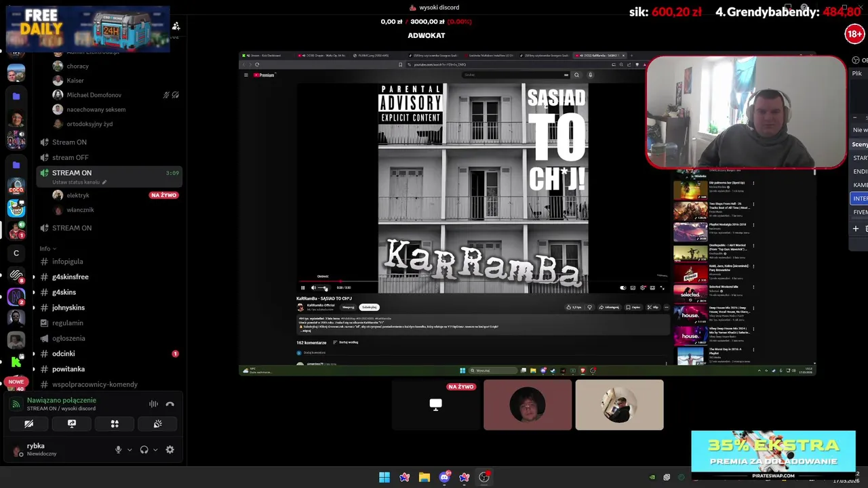Expand microphone input options arrow
Viewport: 868px width, 488px height.
click(x=130, y=449)
